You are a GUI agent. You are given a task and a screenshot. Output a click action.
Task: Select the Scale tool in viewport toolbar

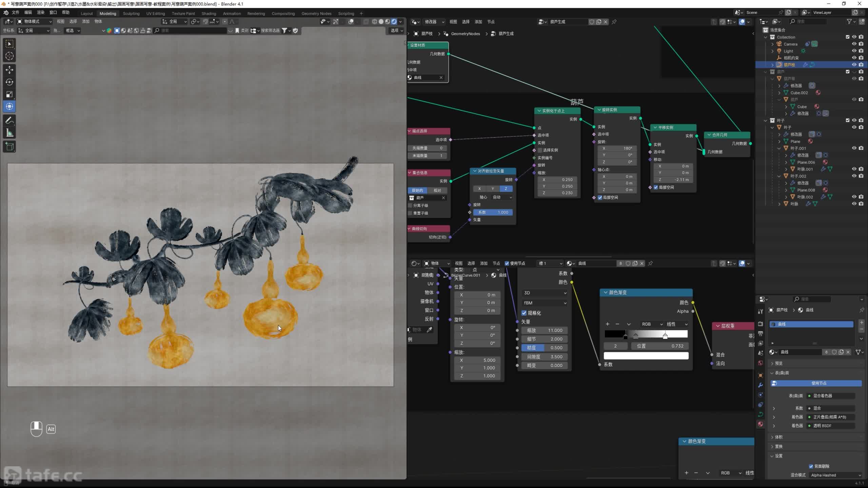(x=9, y=94)
